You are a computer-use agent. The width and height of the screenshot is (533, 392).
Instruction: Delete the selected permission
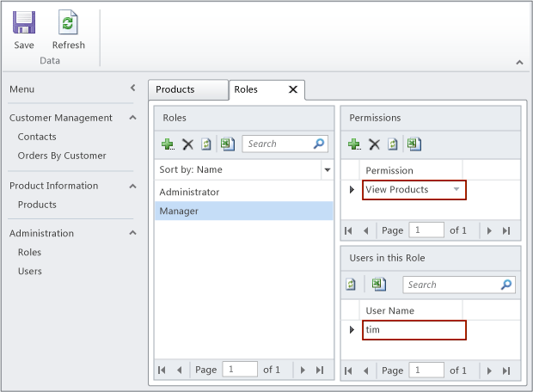click(374, 144)
